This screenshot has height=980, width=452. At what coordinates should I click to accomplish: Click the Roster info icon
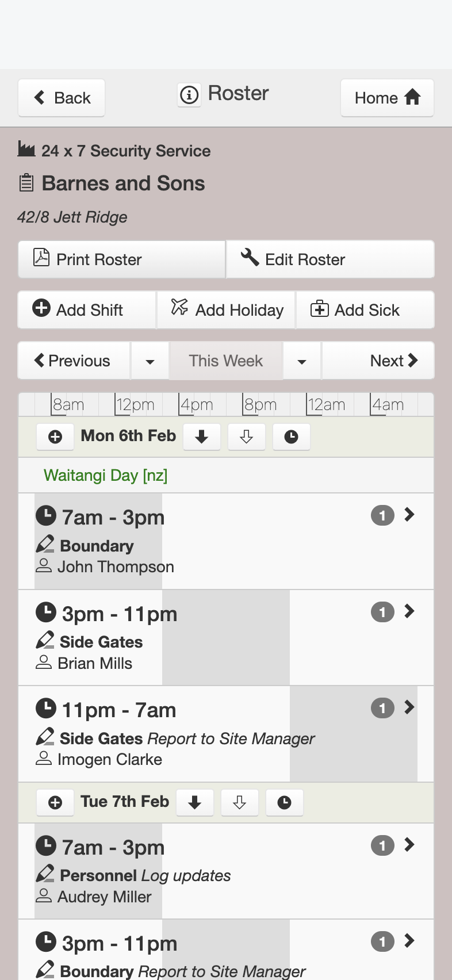189,94
